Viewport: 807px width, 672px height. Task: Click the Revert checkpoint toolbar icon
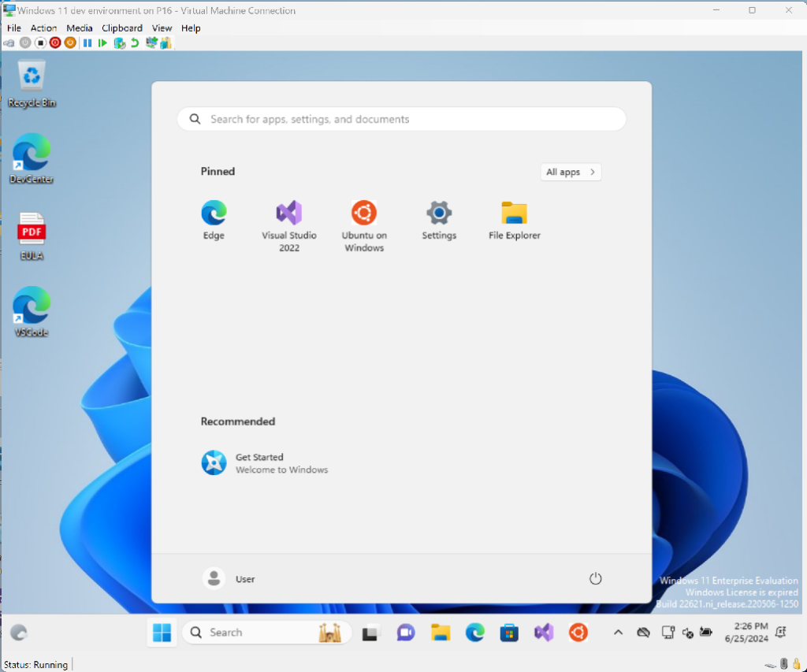click(x=135, y=43)
